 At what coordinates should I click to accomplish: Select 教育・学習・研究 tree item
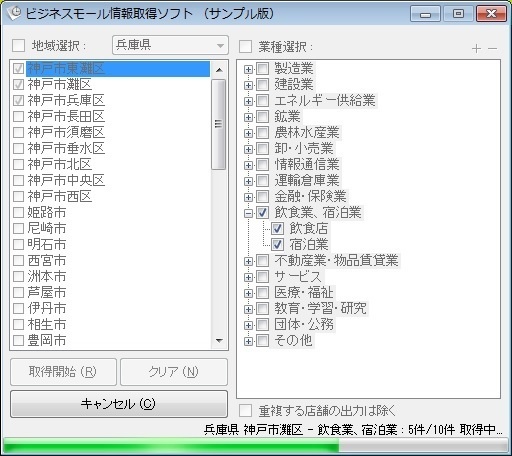[x=320, y=308]
